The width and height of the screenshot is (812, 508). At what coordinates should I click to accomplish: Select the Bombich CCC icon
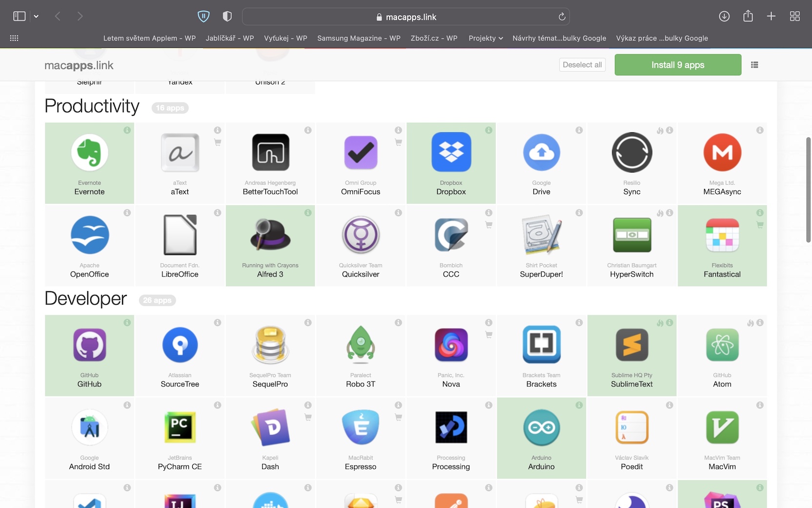point(451,235)
